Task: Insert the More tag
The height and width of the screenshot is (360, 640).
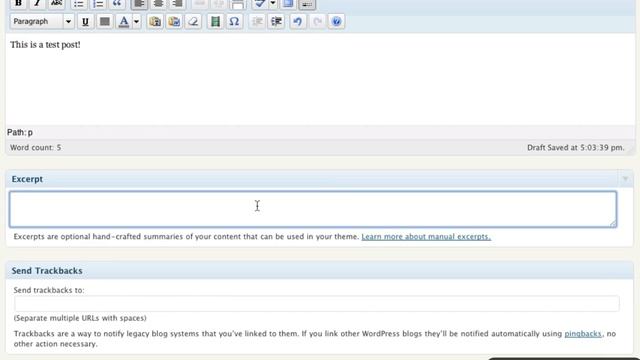Action: tap(238, 4)
